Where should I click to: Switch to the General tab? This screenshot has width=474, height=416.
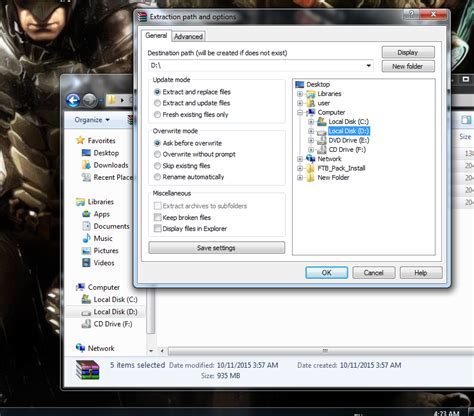coord(156,35)
